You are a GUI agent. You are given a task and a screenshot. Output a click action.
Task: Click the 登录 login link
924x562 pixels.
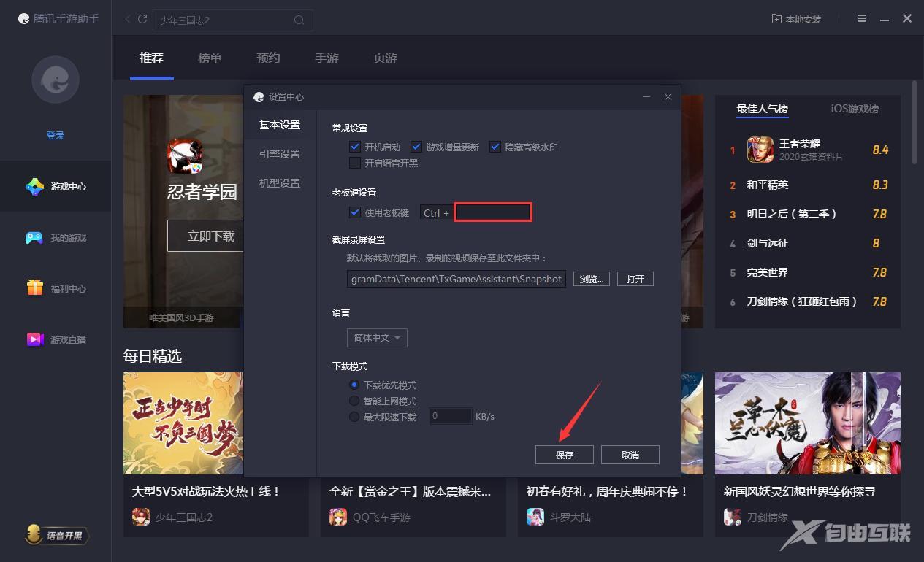56,136
